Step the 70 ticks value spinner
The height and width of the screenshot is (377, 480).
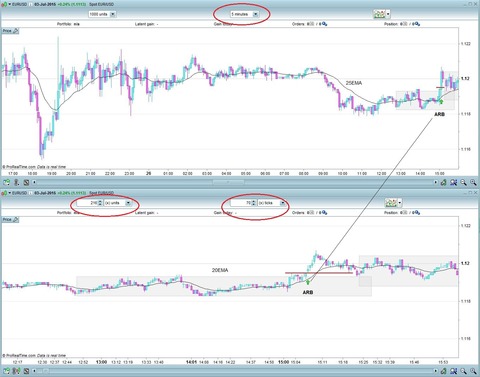pos(254,203)
